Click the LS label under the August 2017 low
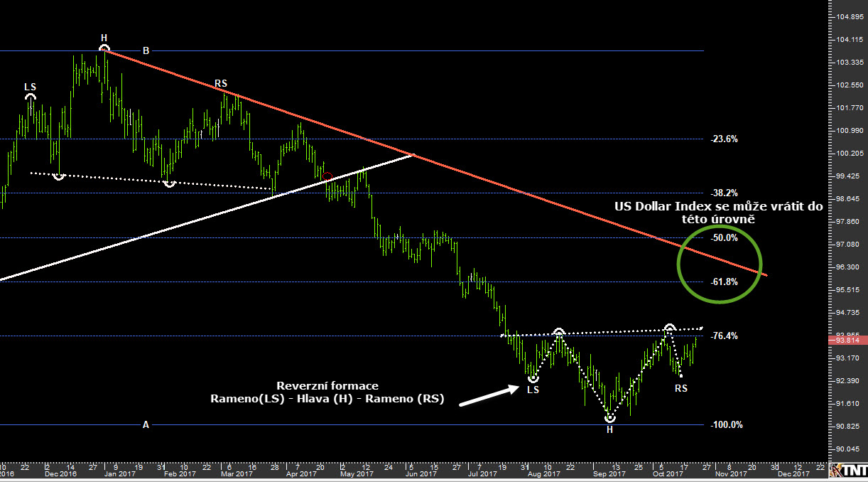This screenshot has height=482, width=868. pyautogui.click(x=533, y=390)
